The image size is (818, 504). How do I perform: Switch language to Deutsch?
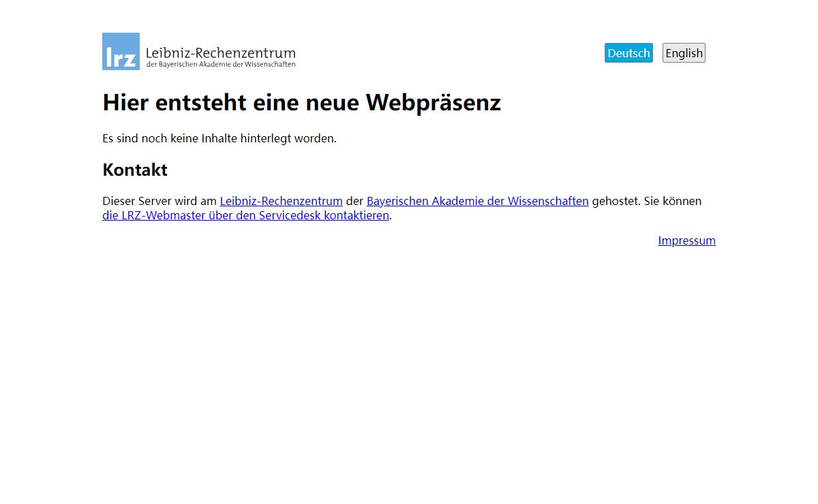(628, 53)
